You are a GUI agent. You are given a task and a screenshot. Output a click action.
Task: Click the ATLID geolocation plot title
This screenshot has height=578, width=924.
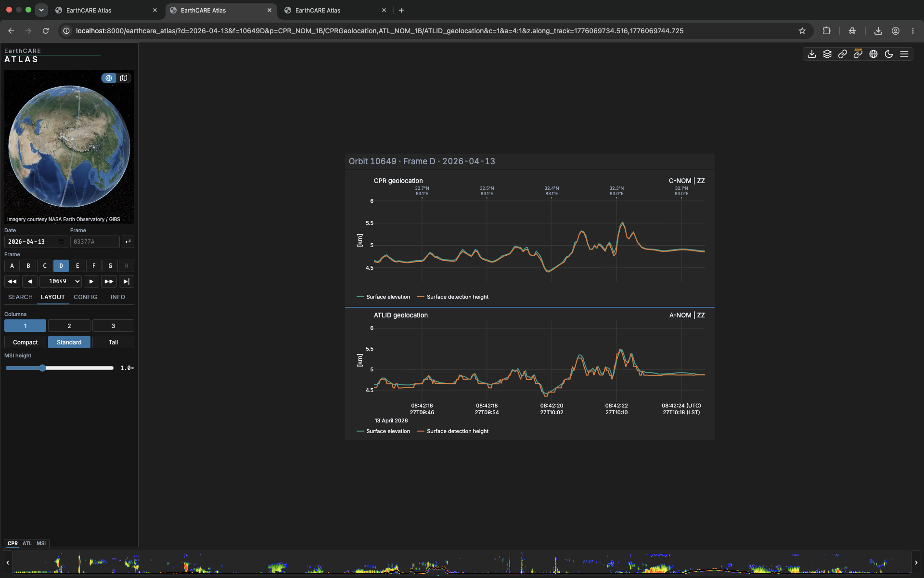tap(400, 315)
